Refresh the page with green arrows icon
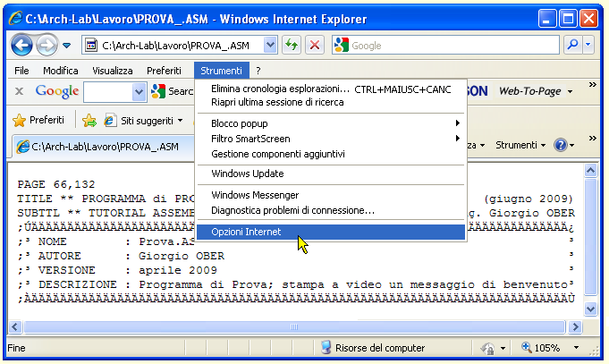 pyautogui.click(x=292, y=45)
